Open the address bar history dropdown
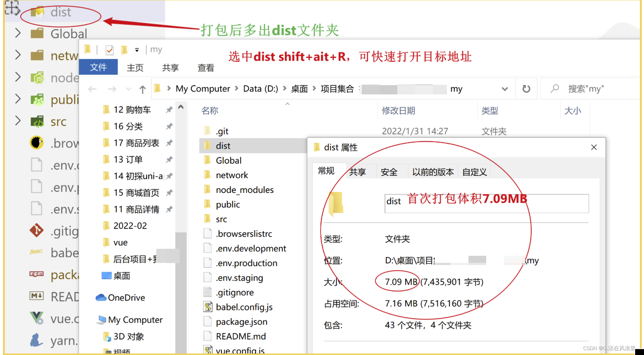644x355 pixels. click(x=504, y=89)
